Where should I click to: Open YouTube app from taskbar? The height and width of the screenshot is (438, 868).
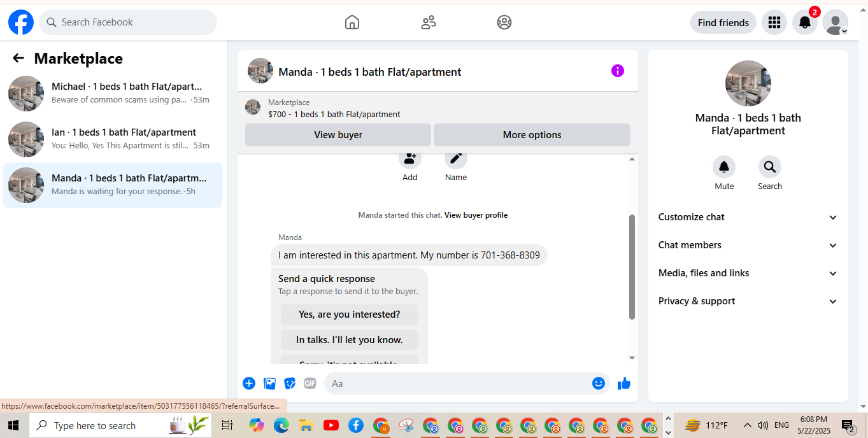tap(331, 425)
